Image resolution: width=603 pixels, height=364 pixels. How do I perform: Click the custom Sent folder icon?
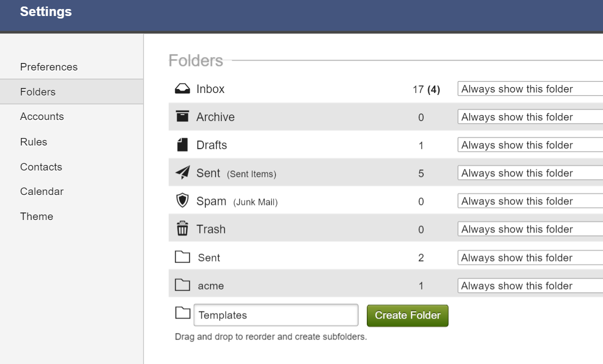point(182,257)
